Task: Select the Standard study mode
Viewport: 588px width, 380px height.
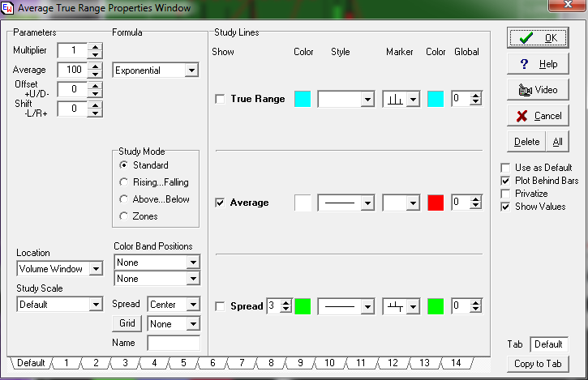Action: (x=123, y=165)
